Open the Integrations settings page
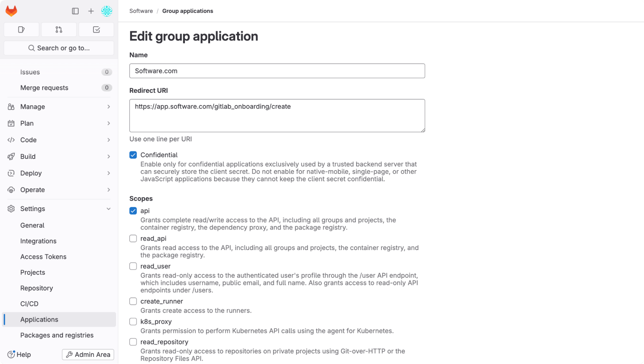This screenshot has width=644, height=364. pyautogui.click(x=38, y=241)
